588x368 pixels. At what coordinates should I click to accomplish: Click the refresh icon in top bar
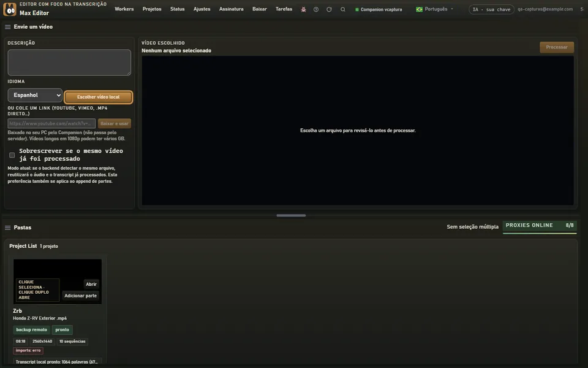tap(329, 9)
